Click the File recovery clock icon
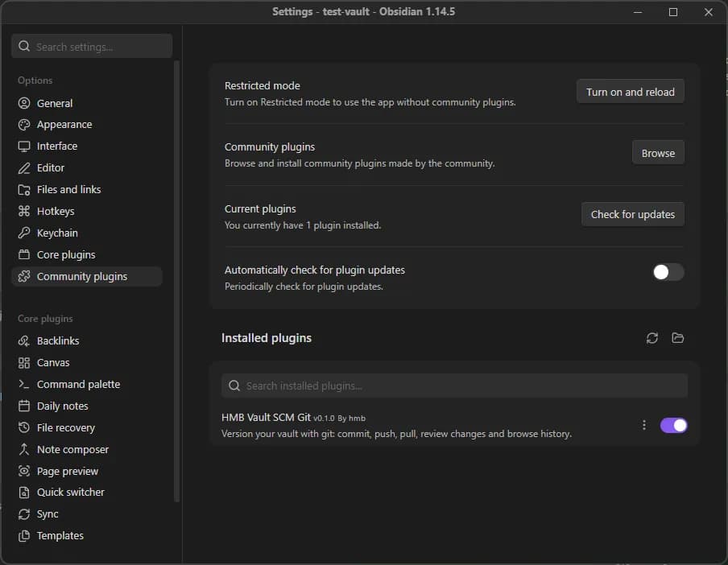 24,427
